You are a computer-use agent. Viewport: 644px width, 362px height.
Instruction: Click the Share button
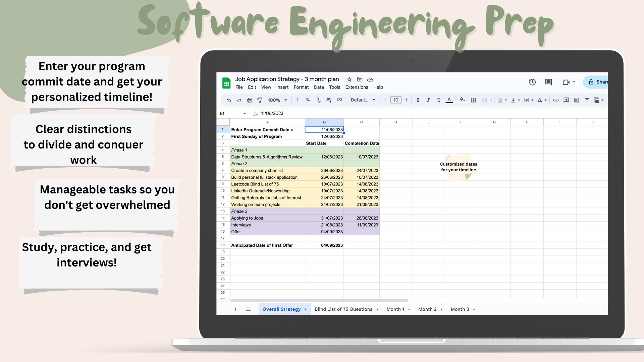[x=600, y=82]
